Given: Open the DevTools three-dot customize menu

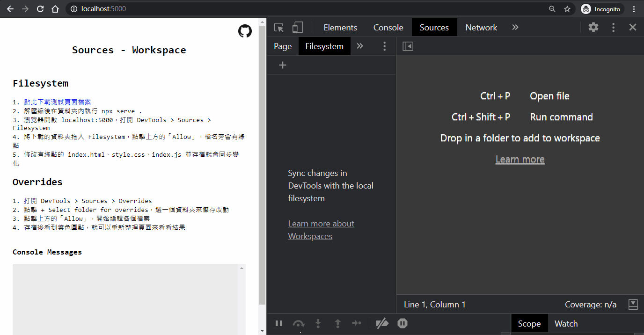Looking at the screenshot, I should coord(613,27).
